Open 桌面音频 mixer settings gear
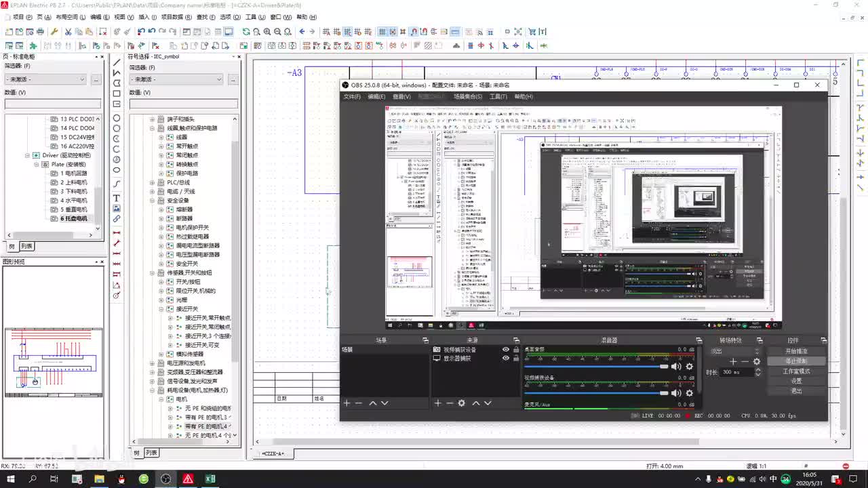The width and height of the screenshot is (868, 488). [689, 367]
